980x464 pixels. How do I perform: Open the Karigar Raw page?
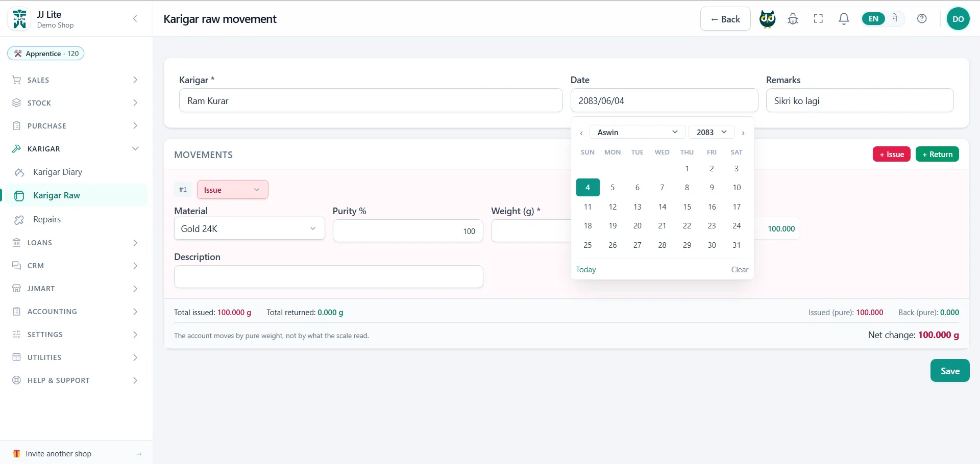pyautogui.click(x=76, y=195)
